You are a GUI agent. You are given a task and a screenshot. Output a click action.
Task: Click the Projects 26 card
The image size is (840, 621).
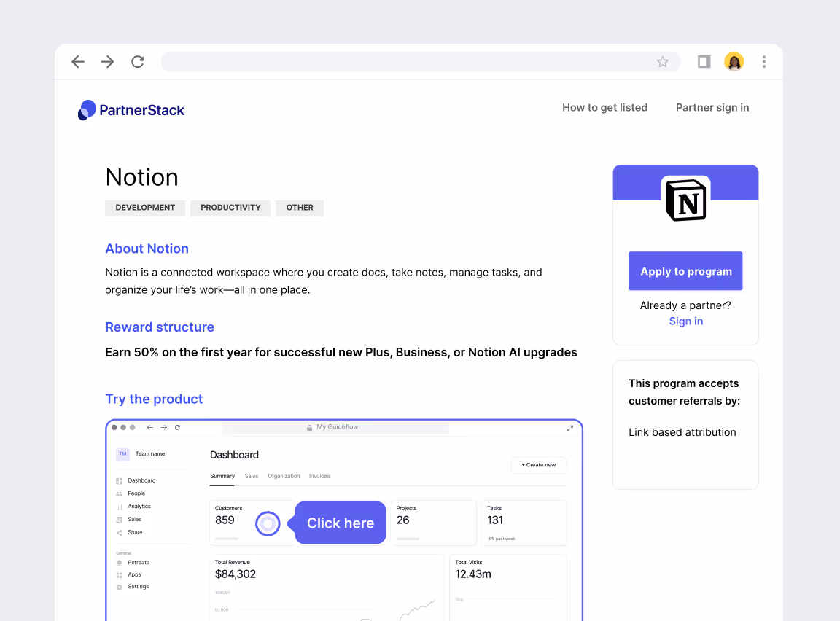coord(433,523)
